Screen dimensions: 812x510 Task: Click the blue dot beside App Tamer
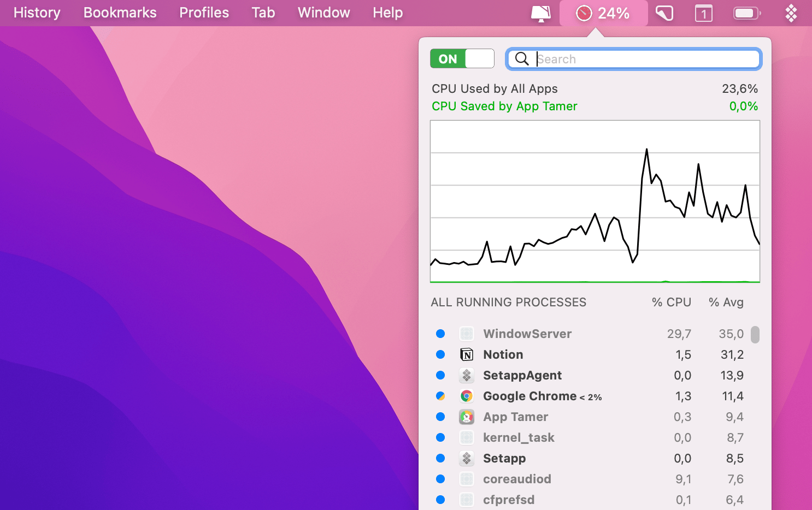pos(440,417)
